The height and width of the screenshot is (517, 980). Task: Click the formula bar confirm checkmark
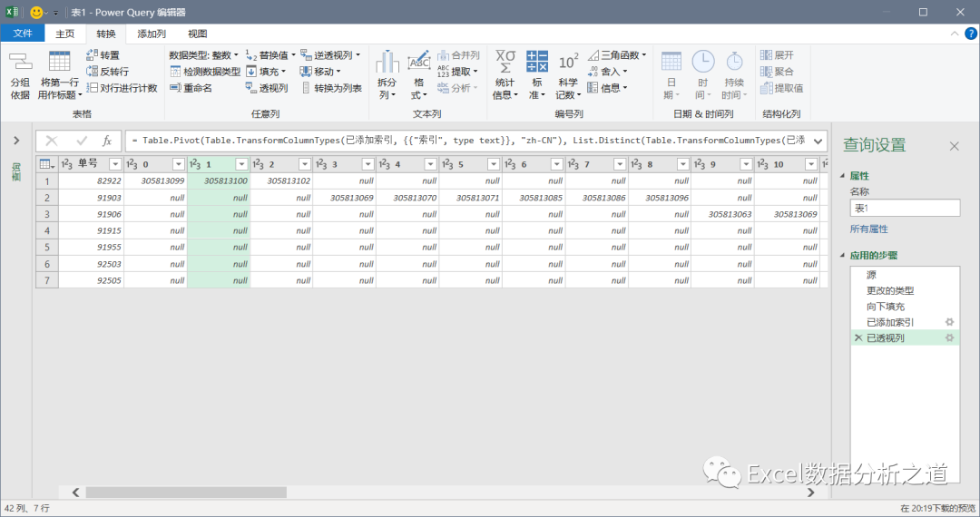coord(82,141)
